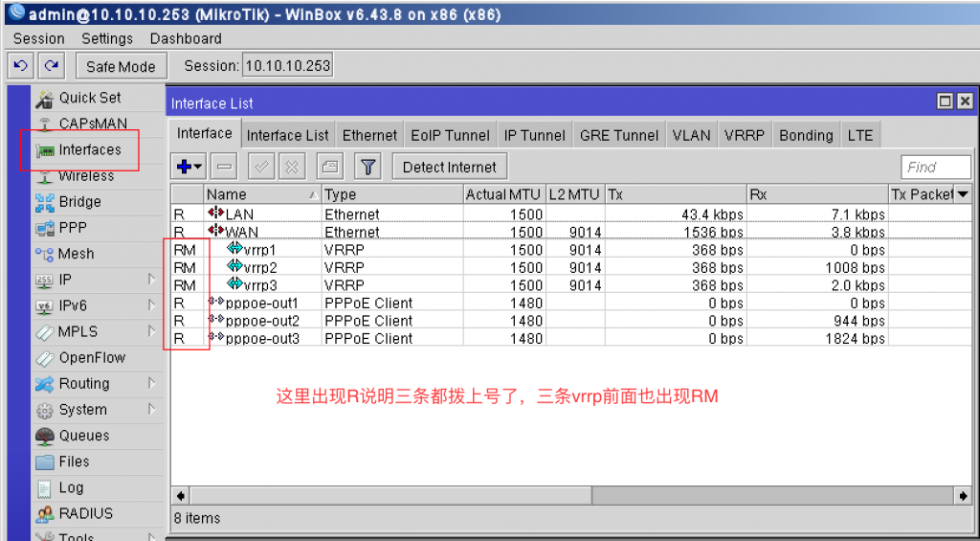Switch to the Bonding tab

point(806,135)
